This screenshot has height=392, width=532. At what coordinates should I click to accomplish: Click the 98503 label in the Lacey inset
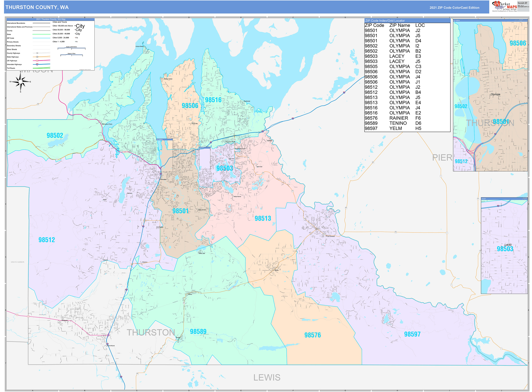click(505, 249)
